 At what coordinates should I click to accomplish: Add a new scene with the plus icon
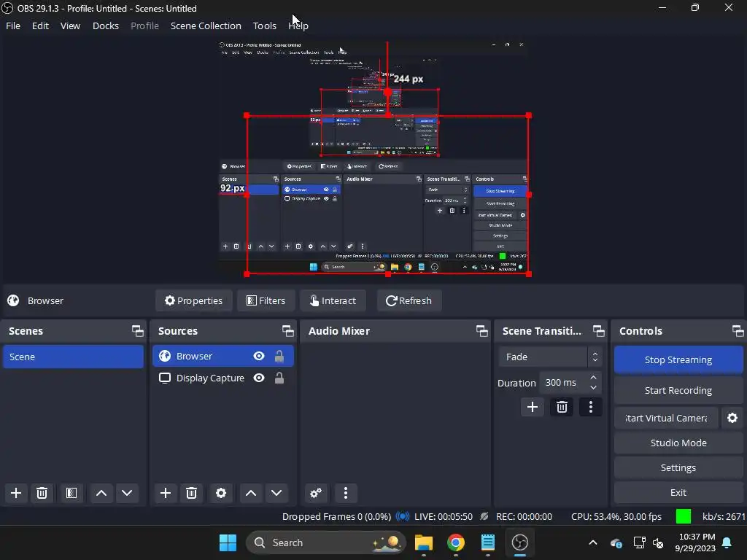point(16,493)
